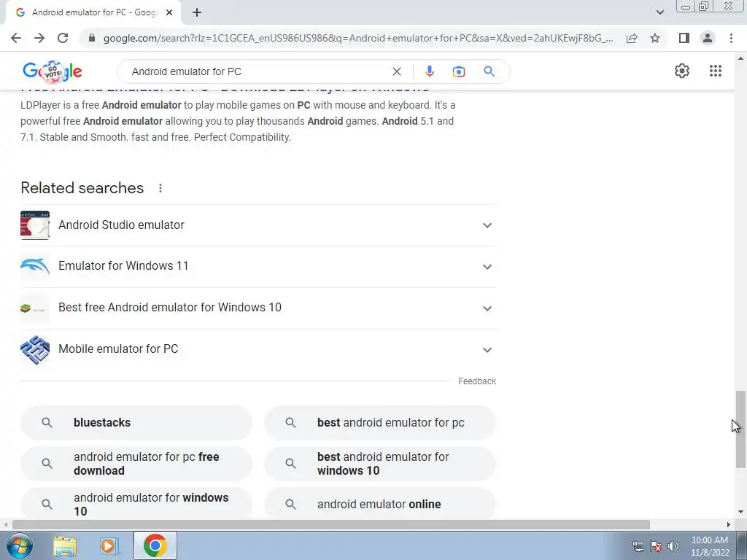Open the Action Center flag icon
Viewport: 747px width, 560px height.
(x=656, y=545)
